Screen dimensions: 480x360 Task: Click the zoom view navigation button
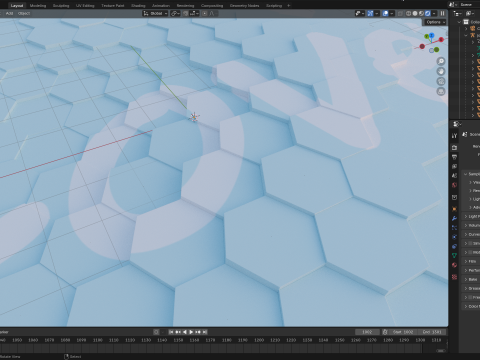pyautogui.click(x=441, y=61)
